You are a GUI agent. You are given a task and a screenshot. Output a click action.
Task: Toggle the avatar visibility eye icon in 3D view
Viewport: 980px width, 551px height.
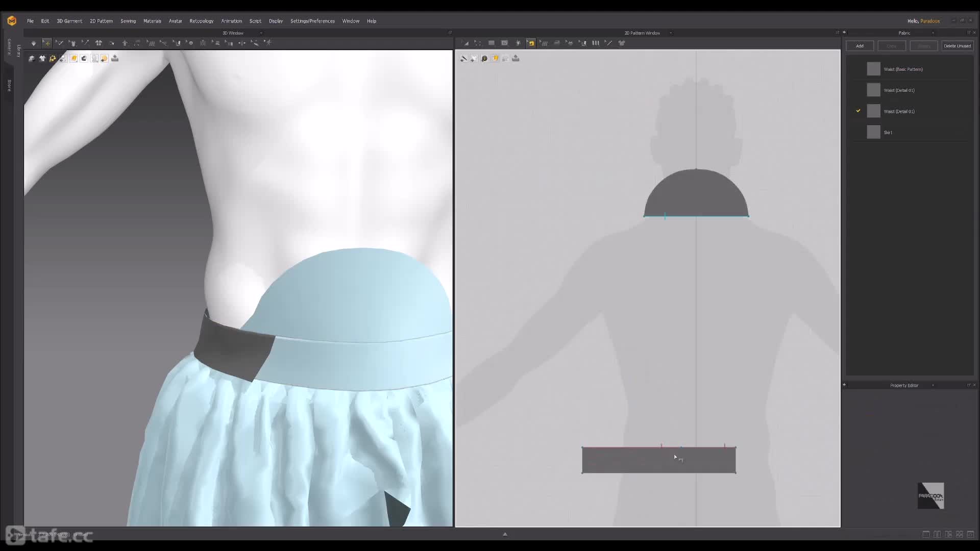pyautogui.click(x=63, y=59)
